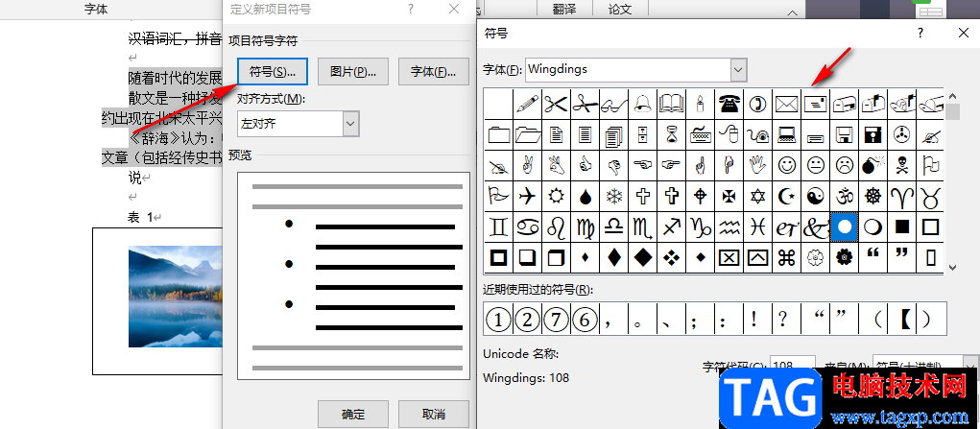Pick the bell symbol
The image size is (980, 429).
[642, 103]
